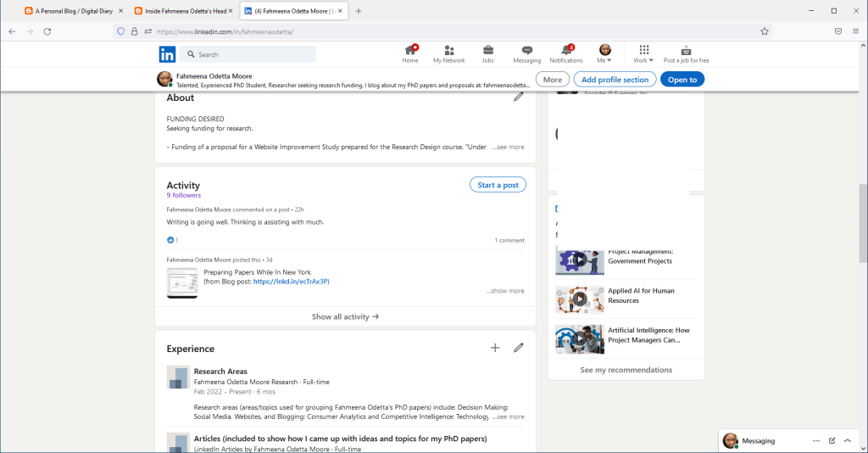This screenshot has width=868, height=453.
Task: Click the LinkedIn logo
Action: (168, 54)
